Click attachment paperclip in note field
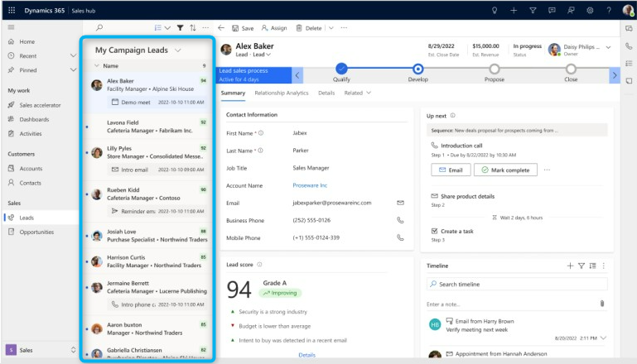Screen dimensions: 637x364 pyautogui.click(x=602, y=304)
